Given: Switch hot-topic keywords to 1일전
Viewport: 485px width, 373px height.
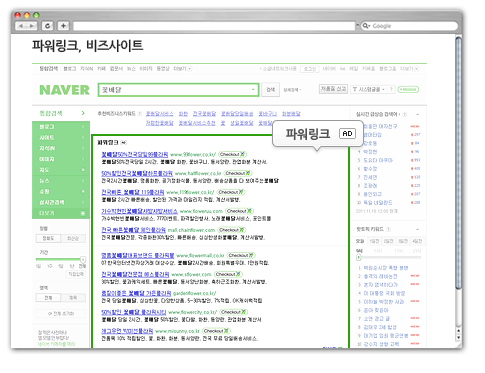Looking at the screenshot, I should click(x=374, y=241).
